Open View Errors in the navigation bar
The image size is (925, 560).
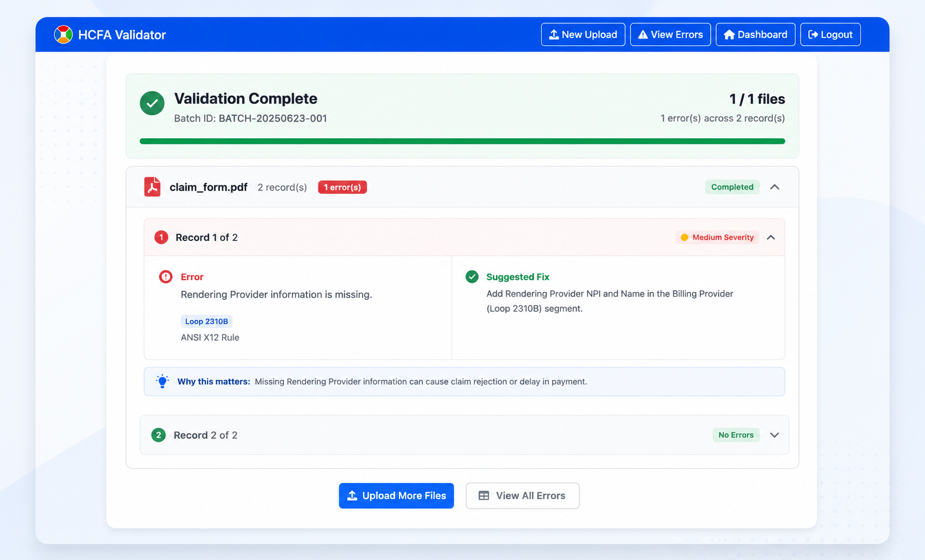point(670,34)
